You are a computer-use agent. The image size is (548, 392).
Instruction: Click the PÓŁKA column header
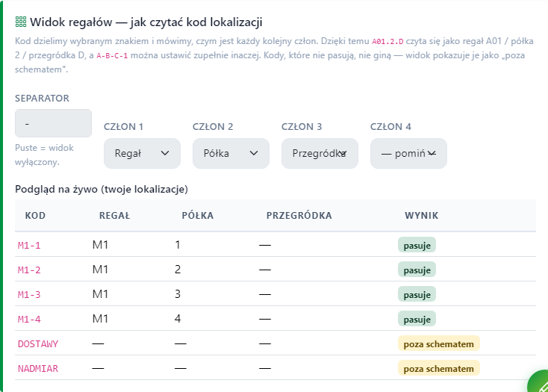197,216
